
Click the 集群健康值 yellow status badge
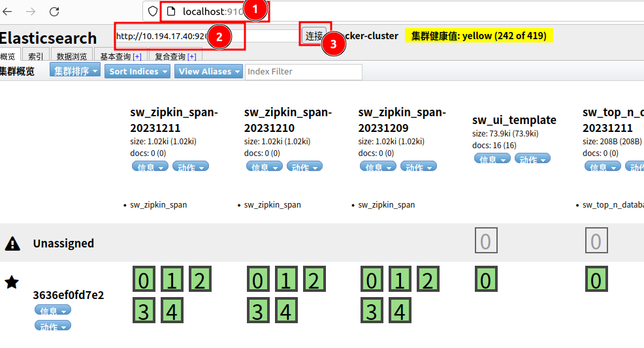click(479, 36)
